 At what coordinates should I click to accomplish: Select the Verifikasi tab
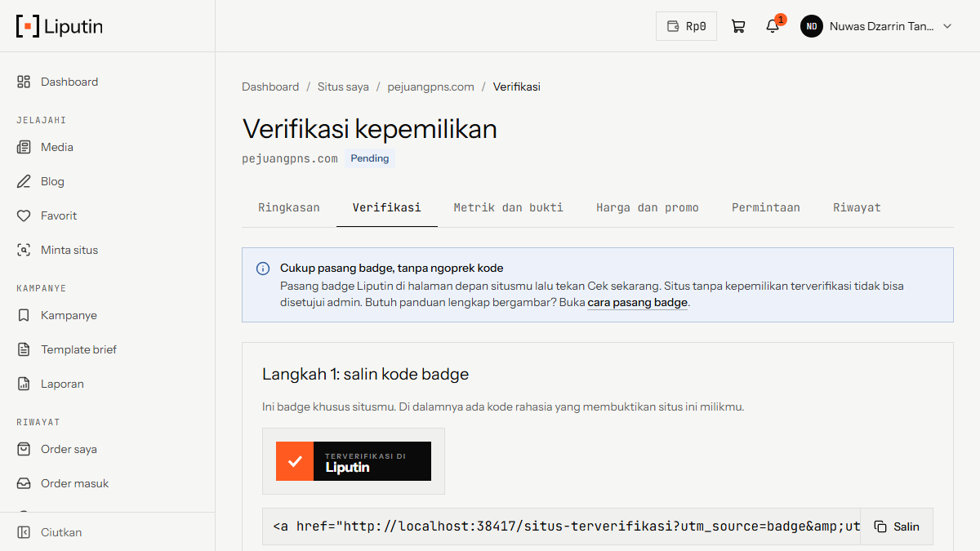(x=387, y=207)
